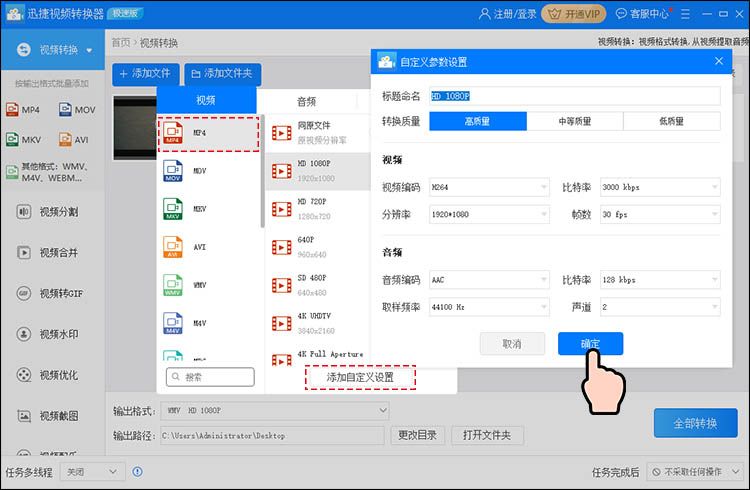Expand audio 比特率 128 kbps dropdown

(x=660, y=279)
